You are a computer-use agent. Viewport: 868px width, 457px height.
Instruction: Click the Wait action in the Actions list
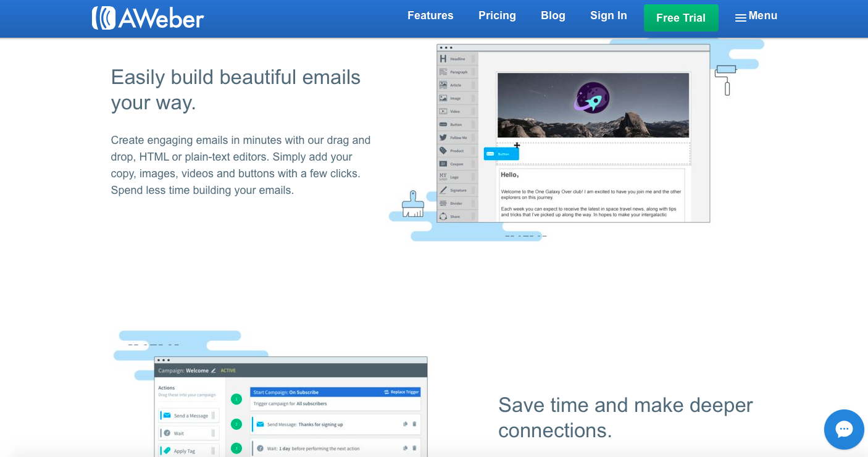(x=189, y=433)
